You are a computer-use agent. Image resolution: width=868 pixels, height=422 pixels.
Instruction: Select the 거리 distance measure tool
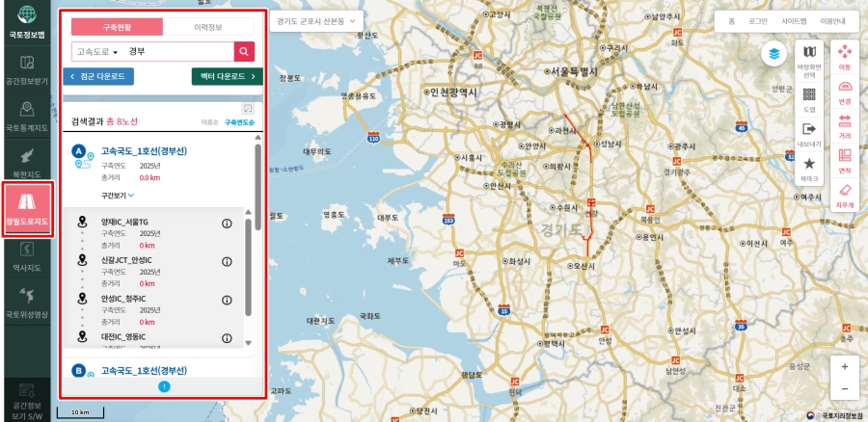pyautogui.click(x=844, y=126)
